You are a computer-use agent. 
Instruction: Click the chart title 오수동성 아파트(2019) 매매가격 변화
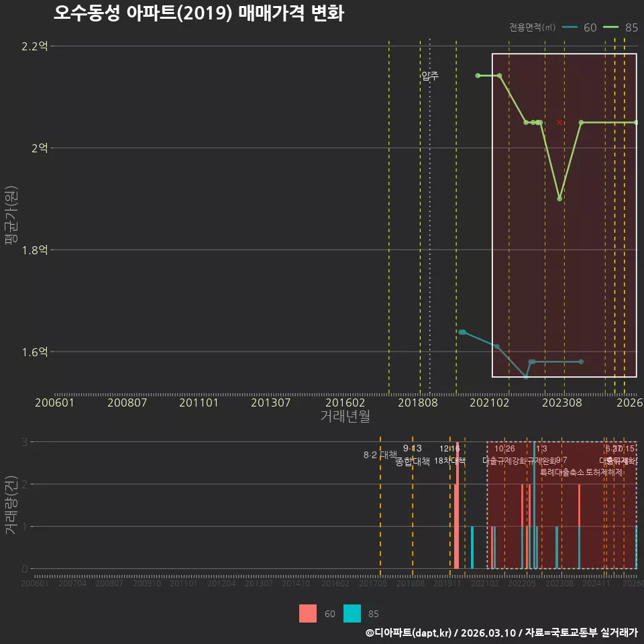coord(199,13)
